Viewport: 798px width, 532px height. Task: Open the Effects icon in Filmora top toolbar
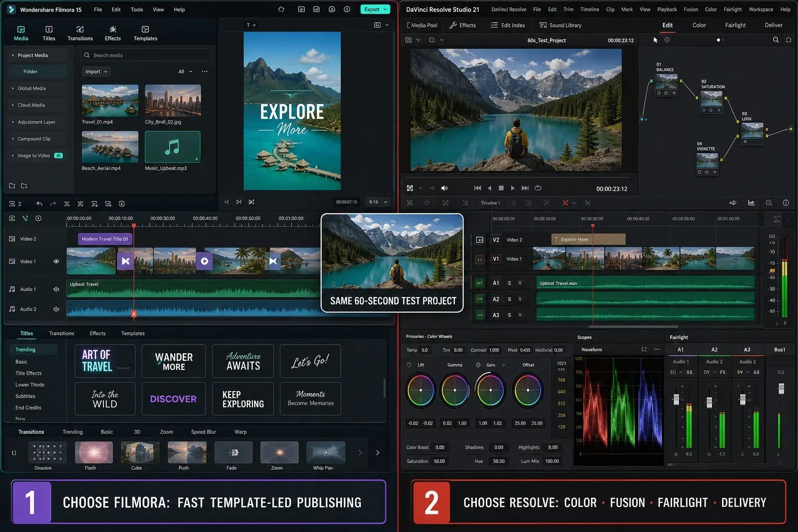tap(113, 33)
